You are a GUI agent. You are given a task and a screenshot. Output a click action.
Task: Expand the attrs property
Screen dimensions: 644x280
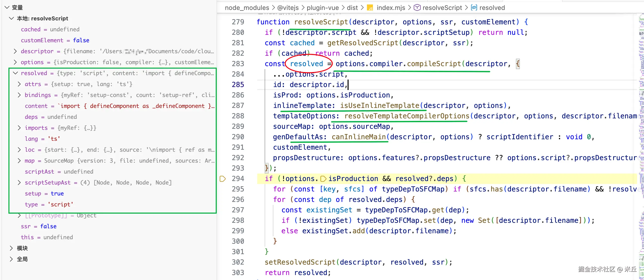pos(19,84)
